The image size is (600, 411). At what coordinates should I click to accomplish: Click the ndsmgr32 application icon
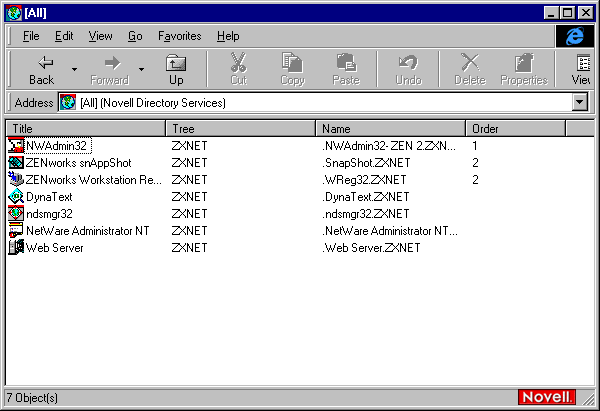point(16,214)
